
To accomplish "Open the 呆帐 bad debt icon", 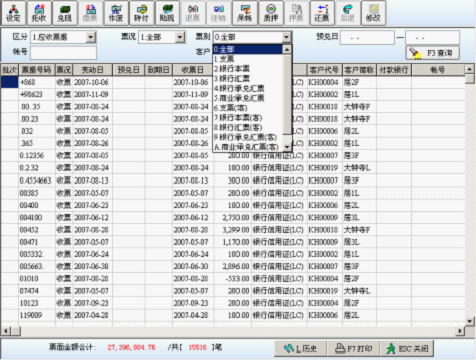I will tap(245, 13).
